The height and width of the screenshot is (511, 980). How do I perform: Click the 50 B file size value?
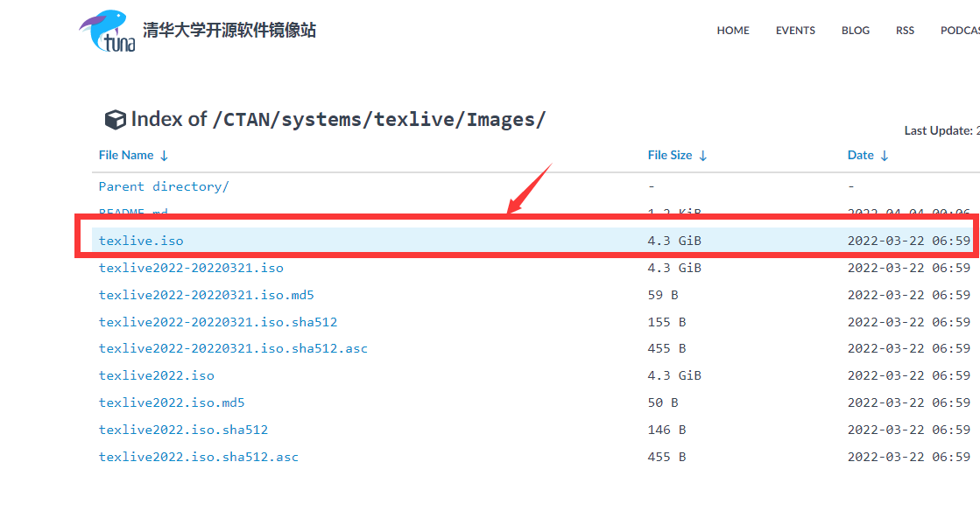(663, 402)
